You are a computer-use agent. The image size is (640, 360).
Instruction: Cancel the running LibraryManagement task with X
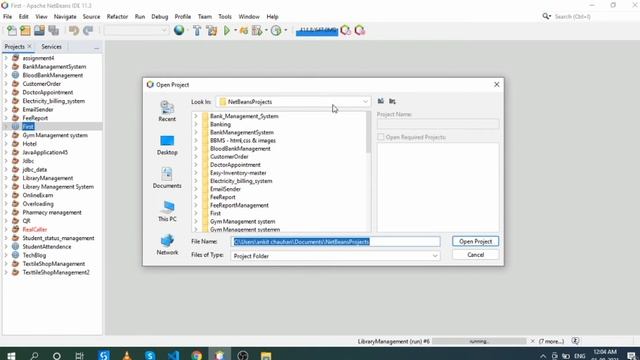(x=532, y=341)
